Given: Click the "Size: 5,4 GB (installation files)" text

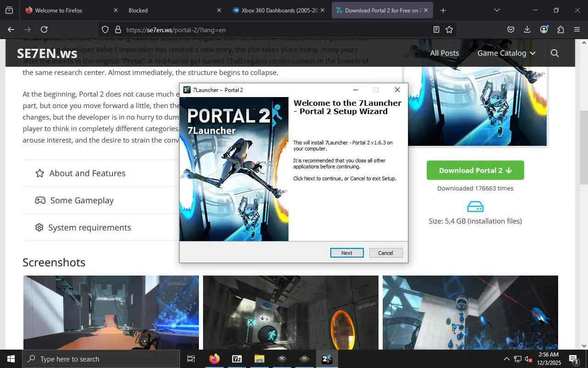Looking at the screenshot, I should (x=475, y=221).
